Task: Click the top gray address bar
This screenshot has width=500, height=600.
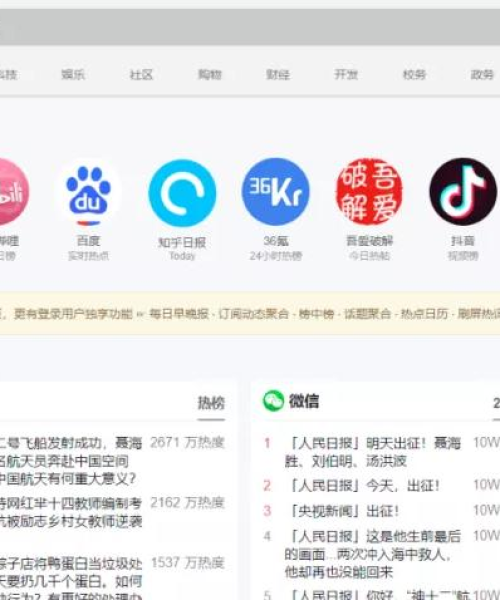Action: [250, 27]
